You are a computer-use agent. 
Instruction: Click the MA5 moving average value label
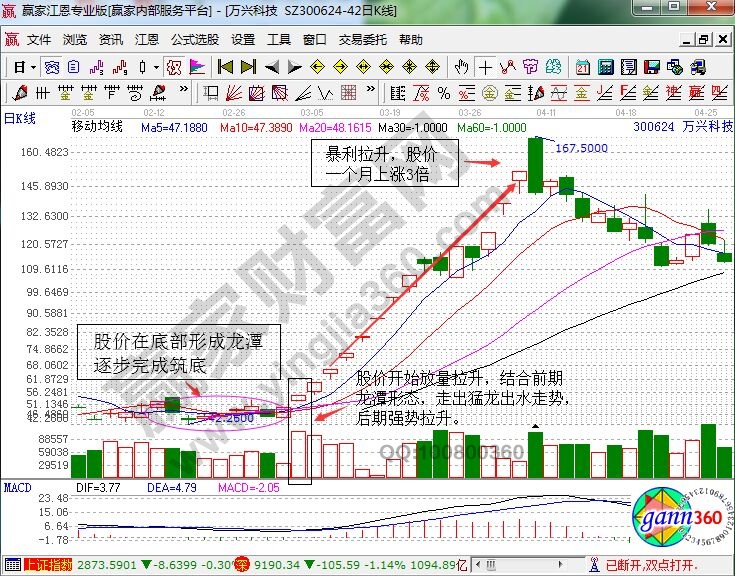click(174, 127)
